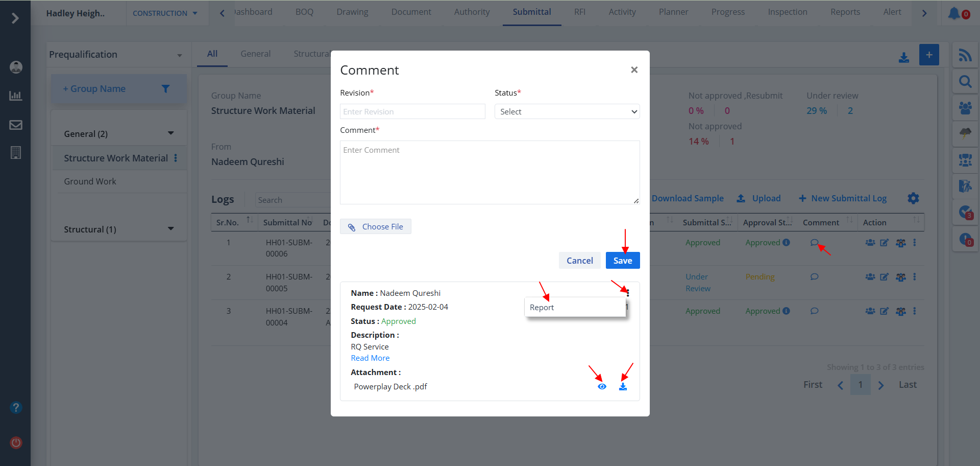Viewport: 980px width, 466px height.
Task: Click the paperclip Choose File button
Action: pyautogui.click(x=376, y=226)
